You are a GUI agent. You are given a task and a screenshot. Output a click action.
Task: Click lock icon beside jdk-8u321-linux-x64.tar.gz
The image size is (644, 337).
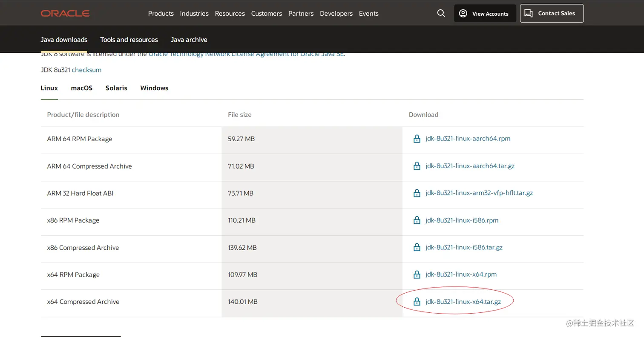pyautogui.click(x=417, y=302)
